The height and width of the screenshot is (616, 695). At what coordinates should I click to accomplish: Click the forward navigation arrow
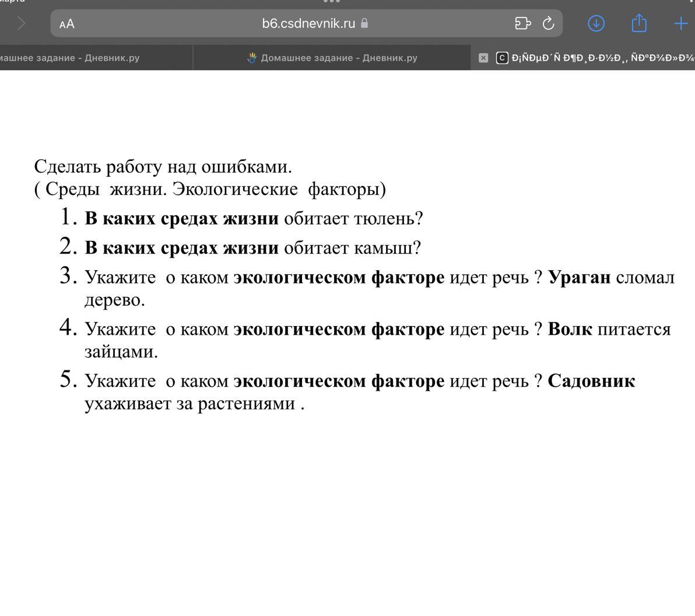tap(22, 23)
